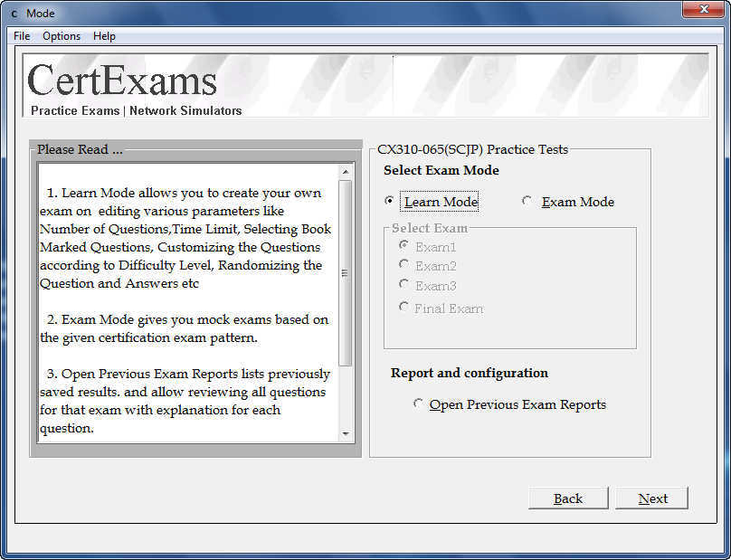This screenshot has height=560, width=731.
Task: Click the 'Select Exam Mode' heading
Action: tap(441, 170)
